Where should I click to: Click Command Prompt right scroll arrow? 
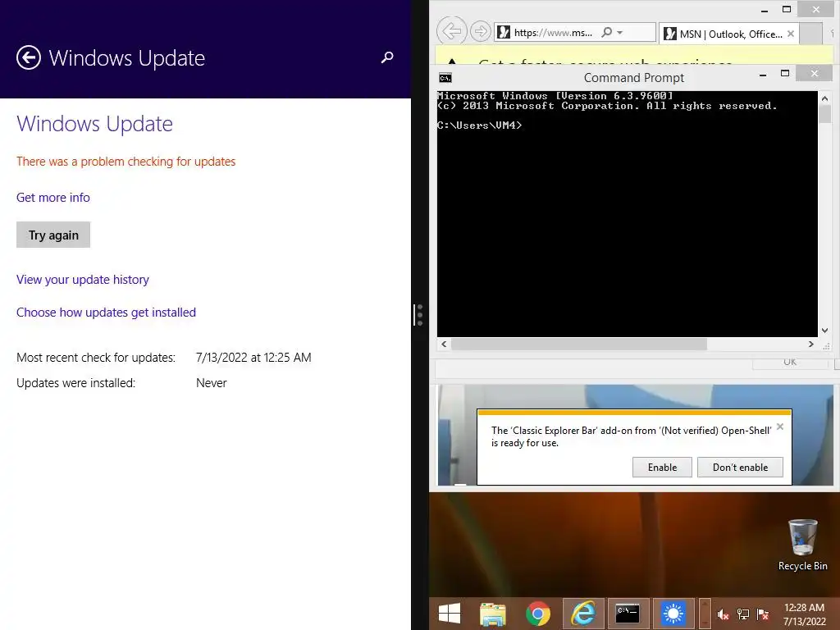811,344
